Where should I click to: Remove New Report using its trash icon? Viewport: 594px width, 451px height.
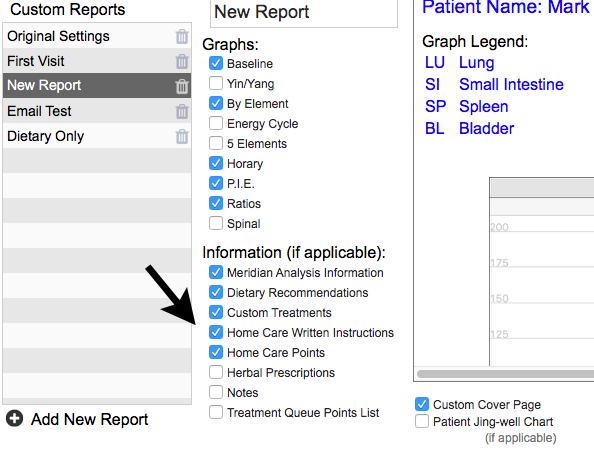[182, 86]
